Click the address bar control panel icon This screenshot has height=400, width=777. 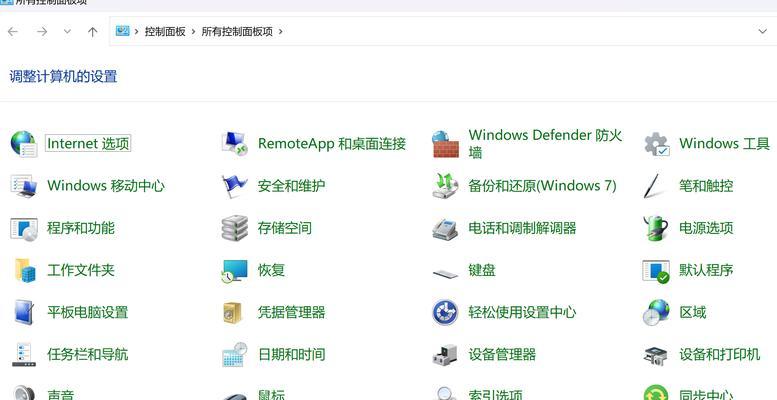122,31
